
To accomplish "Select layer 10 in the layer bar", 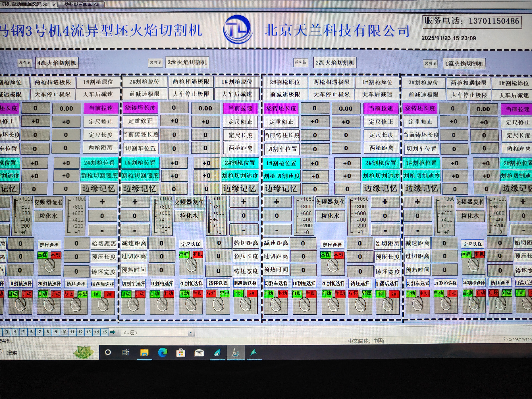I will click(x=64, y=332).
